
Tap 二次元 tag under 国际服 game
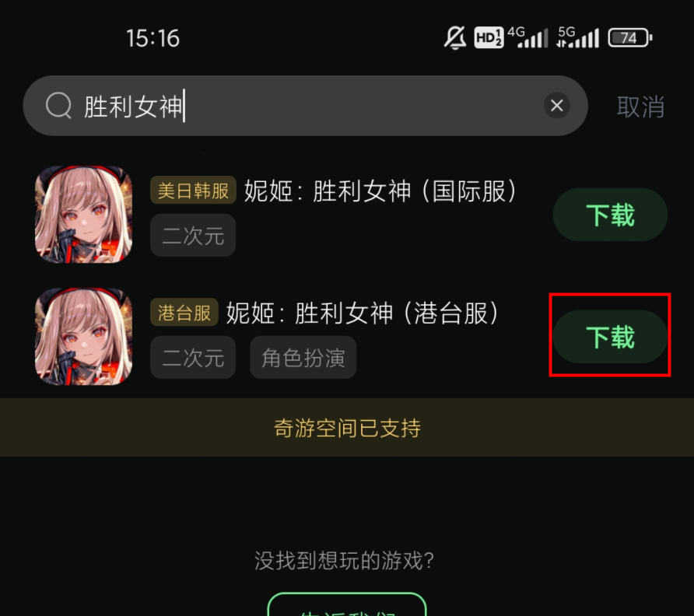(193, 235)
